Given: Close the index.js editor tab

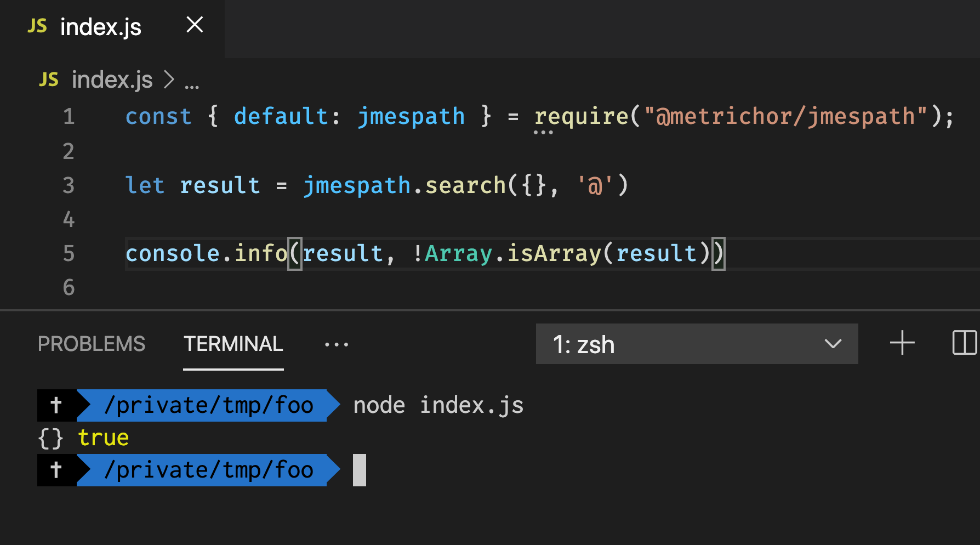Looking at the screenshot, I should pos(195,25).
